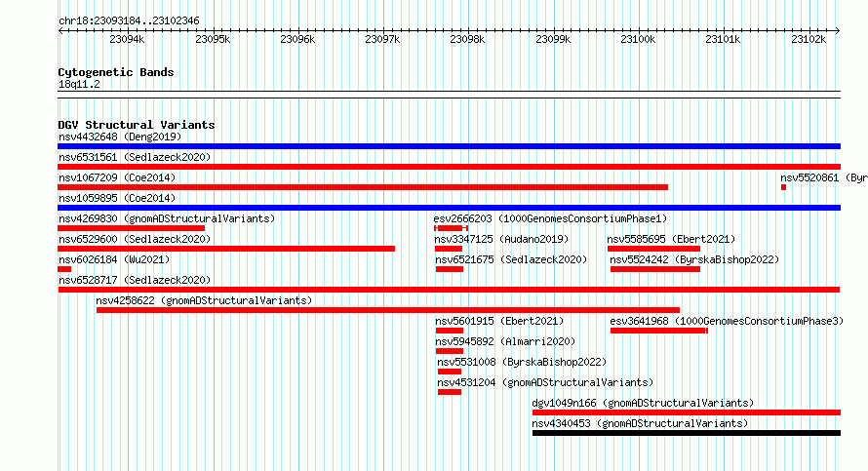The image size is (868, 471).
Task: Click the red bar under nsv4258622
Action: (388, 310)
